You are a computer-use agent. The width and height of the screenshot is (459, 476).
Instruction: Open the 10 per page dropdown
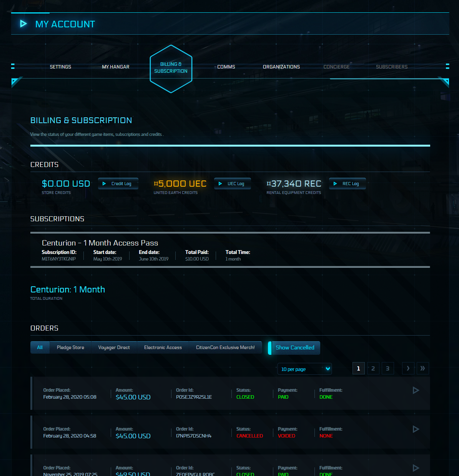point(304,369)
